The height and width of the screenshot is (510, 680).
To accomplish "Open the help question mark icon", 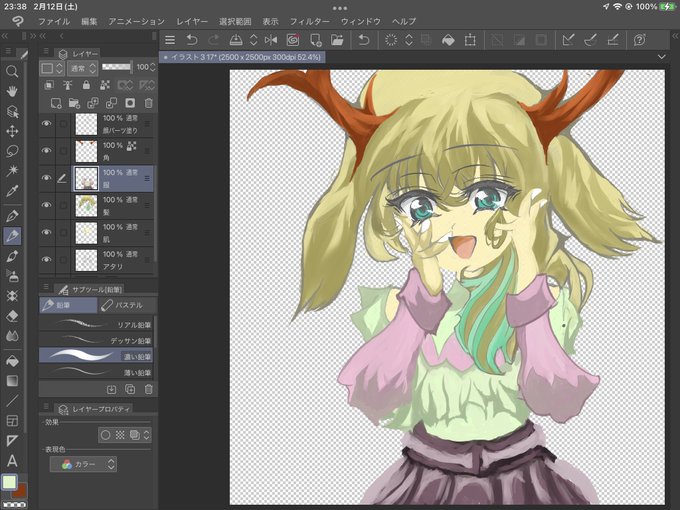I will (x=639, y=40).
